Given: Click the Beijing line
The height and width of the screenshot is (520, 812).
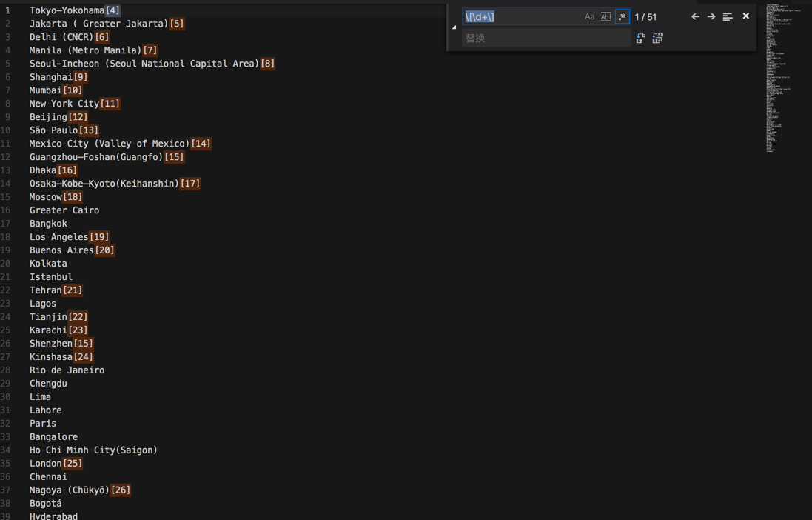Looking at the screenshot, I should 48,116.
